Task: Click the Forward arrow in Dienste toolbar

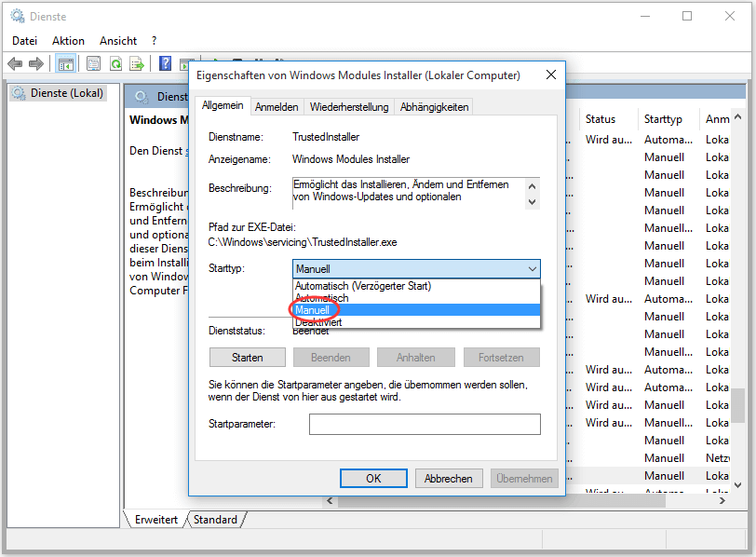Action: [x=36, y=63]
